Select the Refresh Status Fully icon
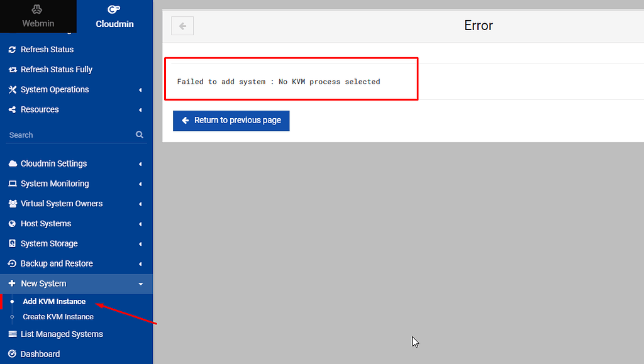644x364 pixels. (11, 69)
